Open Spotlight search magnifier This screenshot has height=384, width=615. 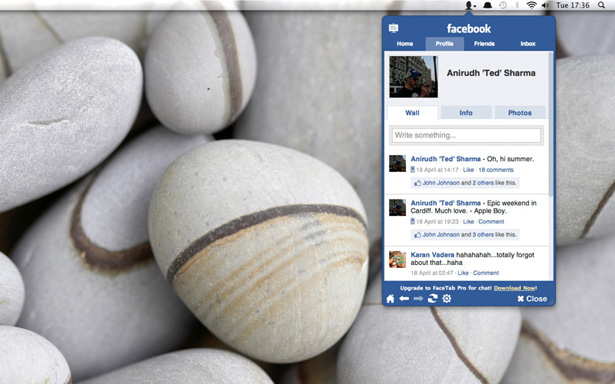tap(601, 5)
